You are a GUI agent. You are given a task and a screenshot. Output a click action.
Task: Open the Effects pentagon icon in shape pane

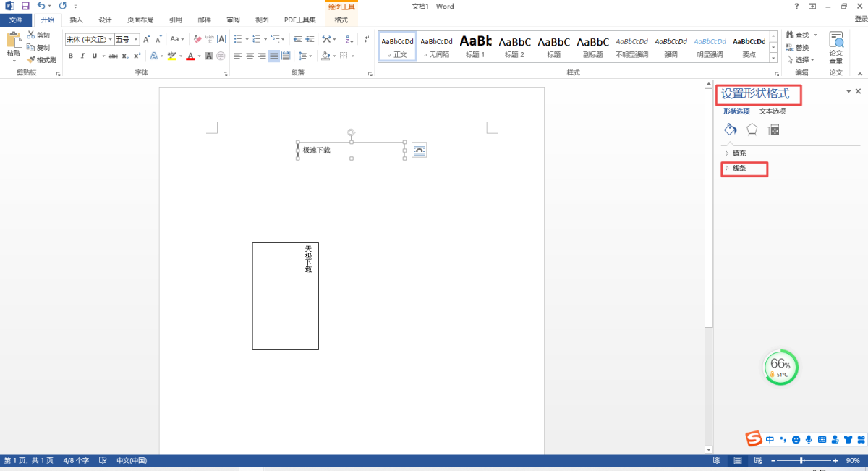click(752, 130)
